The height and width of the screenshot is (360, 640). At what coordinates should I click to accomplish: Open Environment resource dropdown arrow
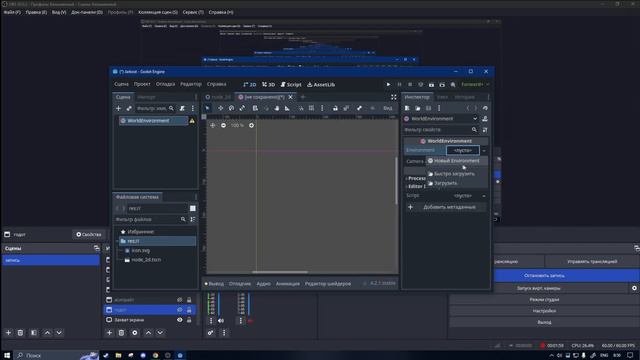484,151
